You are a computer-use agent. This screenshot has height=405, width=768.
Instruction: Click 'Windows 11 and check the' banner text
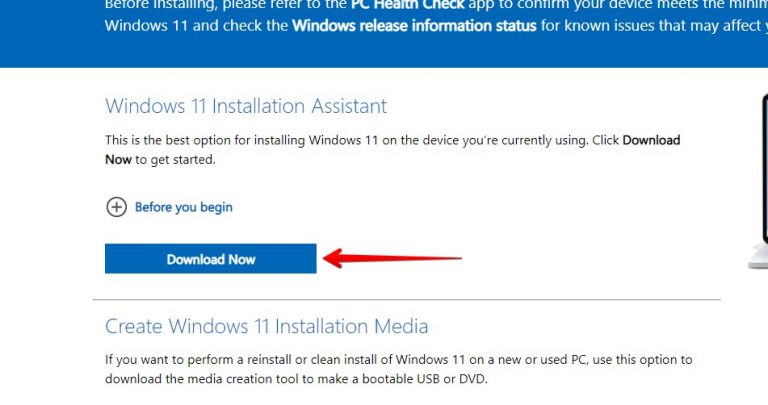pyautogui.click(x=196, y=25)
